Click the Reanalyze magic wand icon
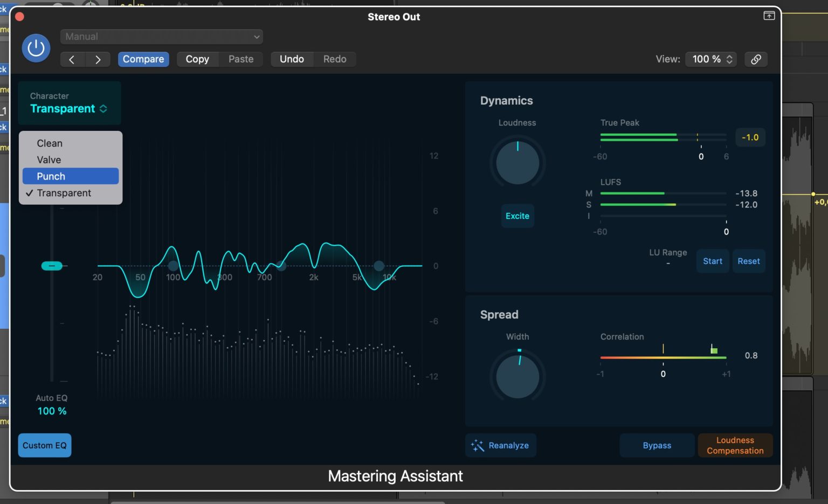The image size is (828, 504). click(477, 445)
